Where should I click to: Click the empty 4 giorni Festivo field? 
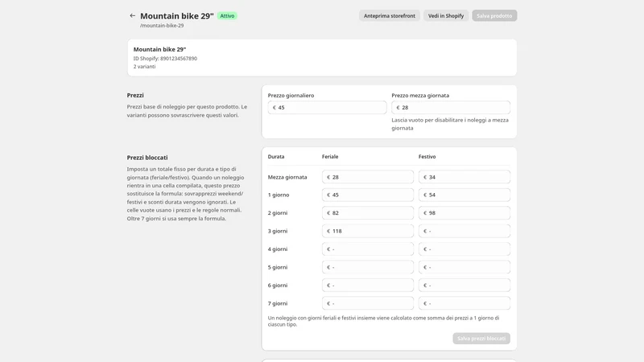pyautogui.click(x=464, y=249)
